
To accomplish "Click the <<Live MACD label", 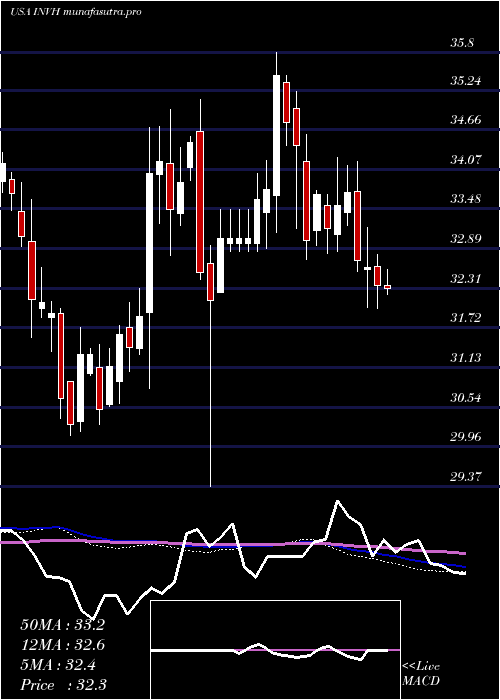I will tap(421, 673).
